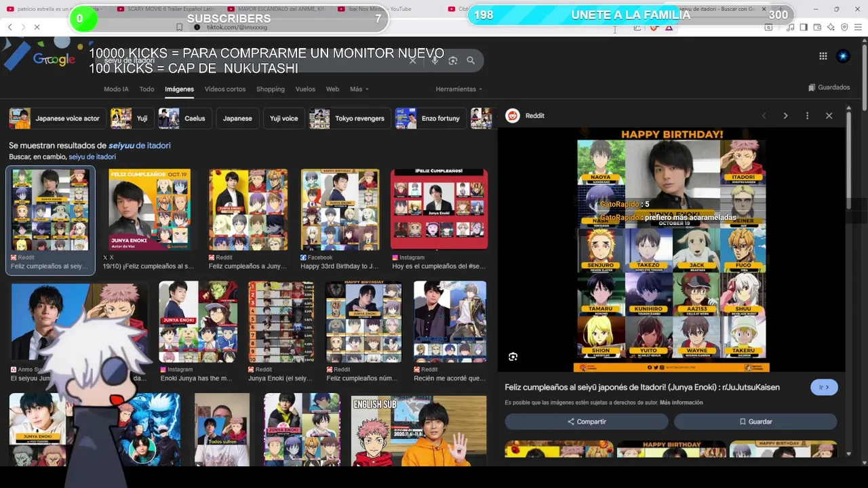Open the ENGLISH SUB video thumbnail
The height and width of the screenshot is (488, 868).
click(418, 430)
